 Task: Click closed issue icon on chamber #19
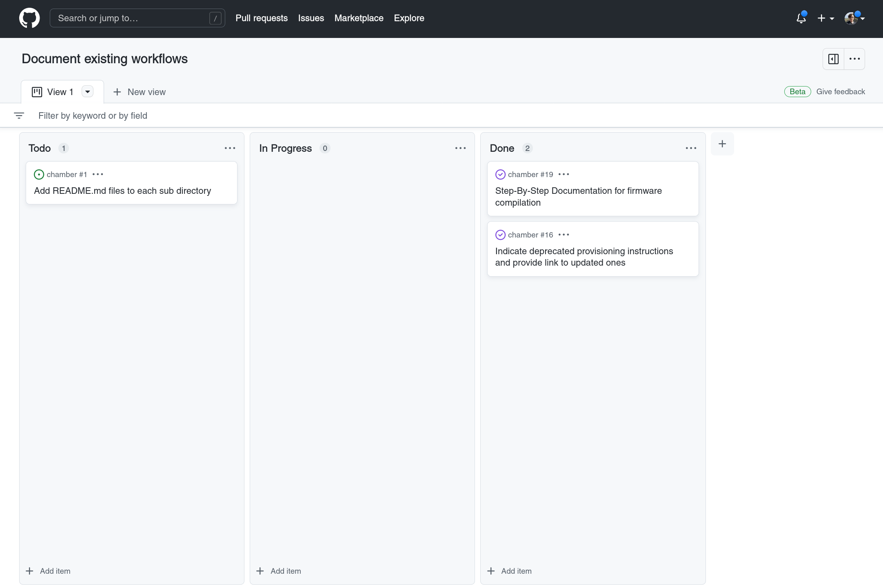click(500, 175)
